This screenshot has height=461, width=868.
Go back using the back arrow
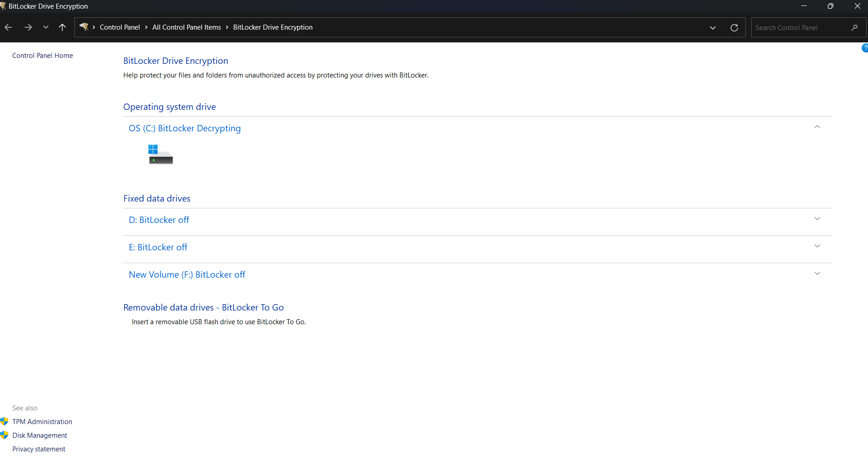tap(8, 27)
